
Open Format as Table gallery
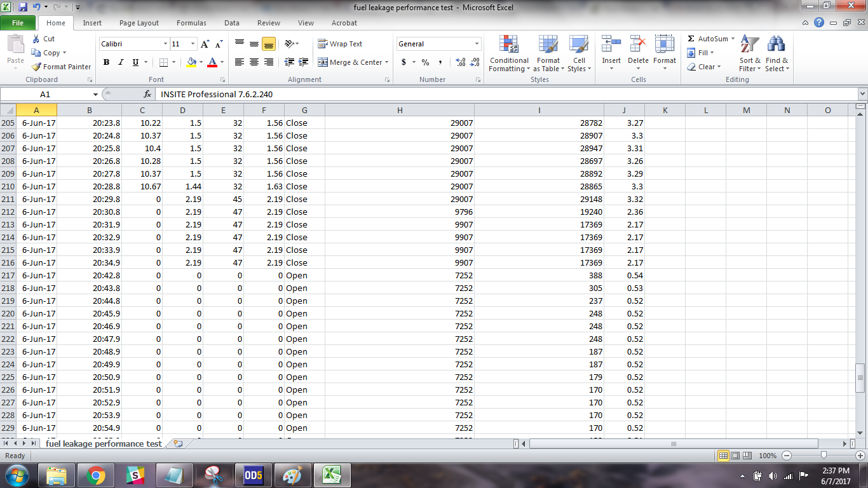point(548,54)
